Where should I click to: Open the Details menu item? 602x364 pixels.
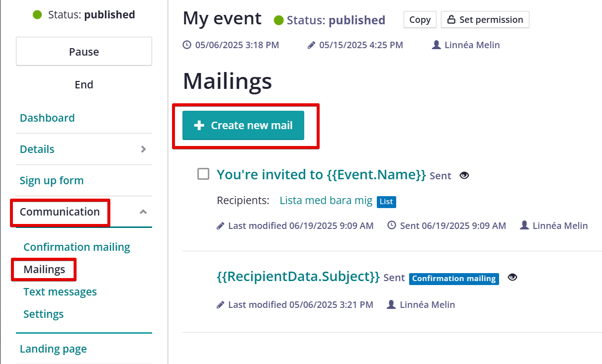coord(37,149)
